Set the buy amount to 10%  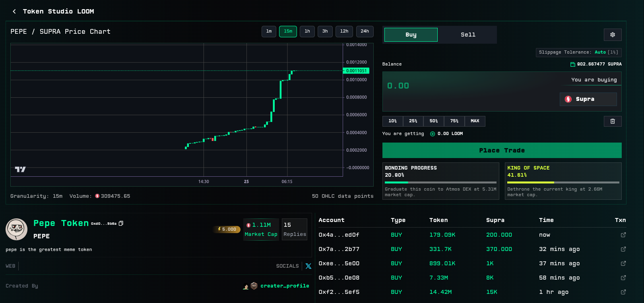[x=393, y=121]
